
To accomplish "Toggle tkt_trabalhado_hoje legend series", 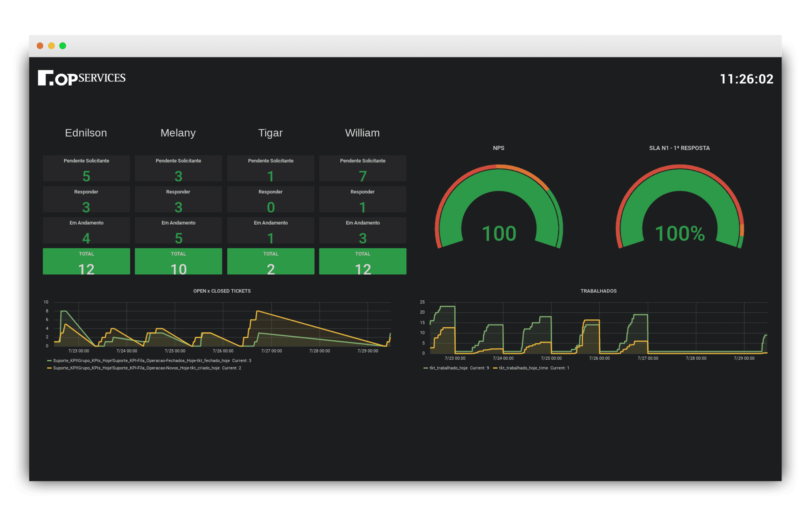I will tap(448, 368).
